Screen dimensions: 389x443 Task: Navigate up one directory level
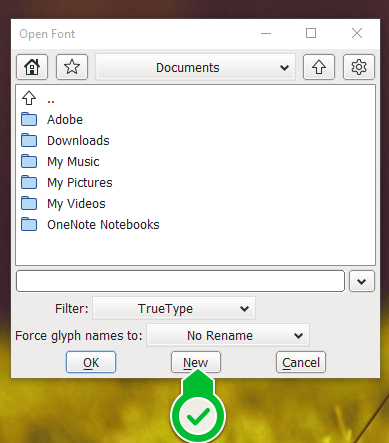point(319,67)
